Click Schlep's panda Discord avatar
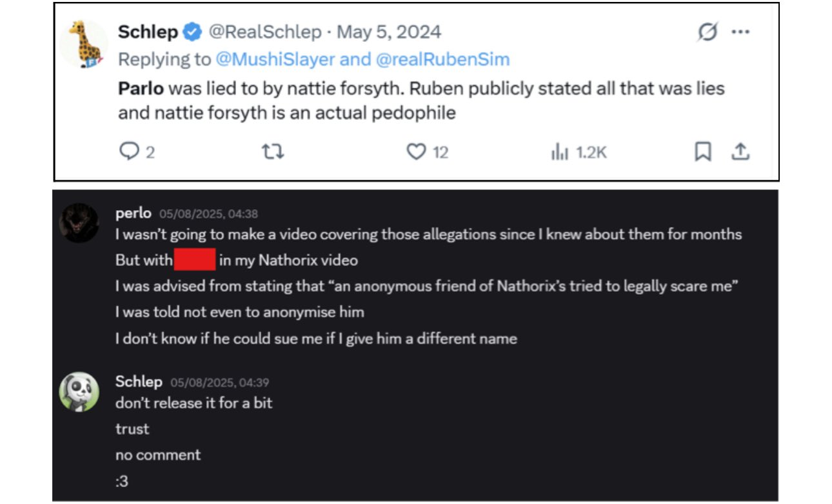 [79, 391]
